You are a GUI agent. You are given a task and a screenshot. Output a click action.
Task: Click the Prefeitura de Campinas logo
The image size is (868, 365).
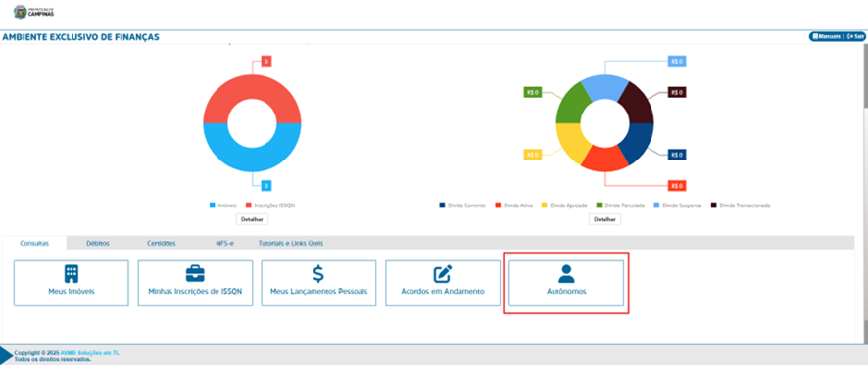pyautogui.click(x=33, y=12)
